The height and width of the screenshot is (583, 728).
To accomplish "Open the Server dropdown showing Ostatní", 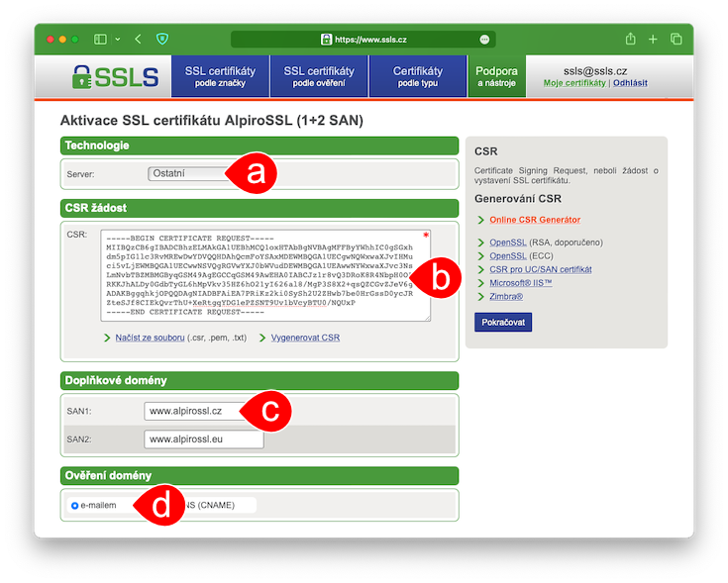I will pyautogui.click(x=188, y=173).
